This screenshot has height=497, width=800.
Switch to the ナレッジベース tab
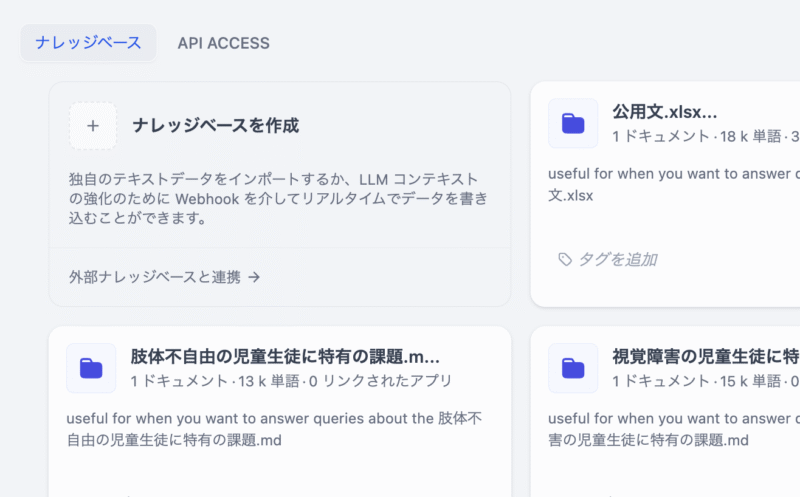pyautogui.click(x=88, y=43)
